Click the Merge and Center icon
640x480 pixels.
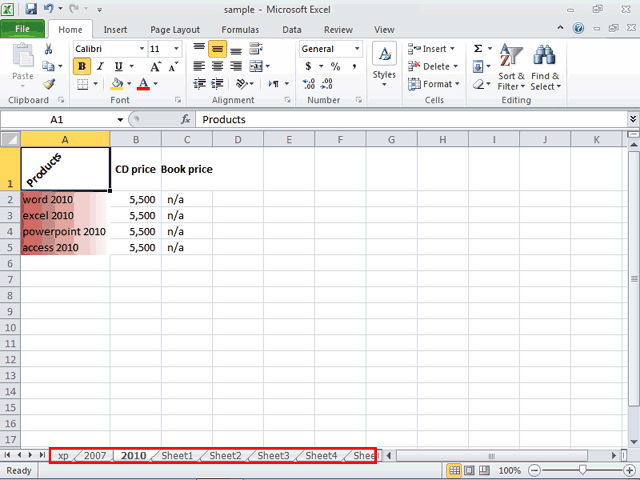[256, 66]
